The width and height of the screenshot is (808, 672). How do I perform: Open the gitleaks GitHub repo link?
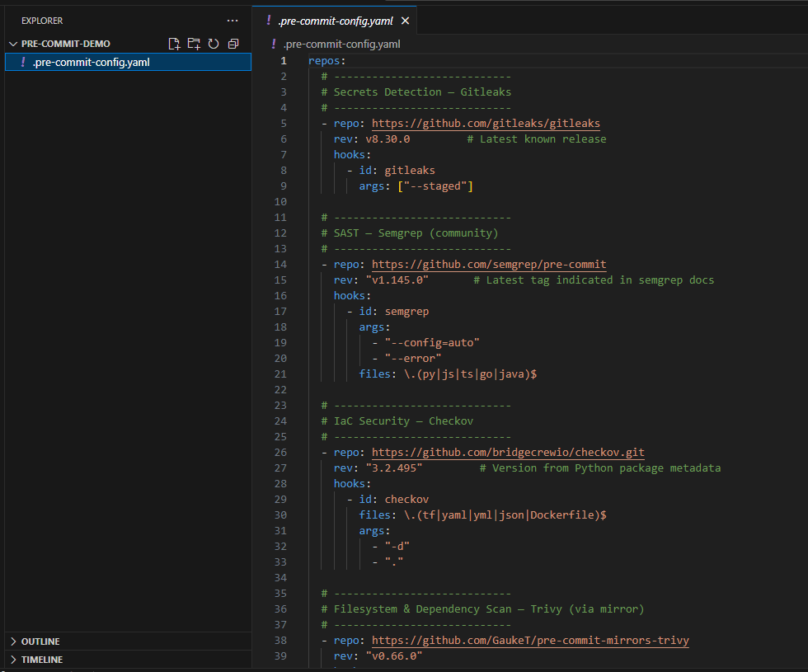[x=486, y=123]
